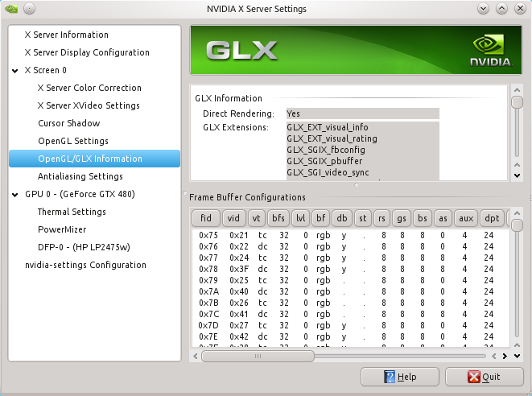Collapse the GPU 0 GeForce GTX 480 node

pos(15,195)
